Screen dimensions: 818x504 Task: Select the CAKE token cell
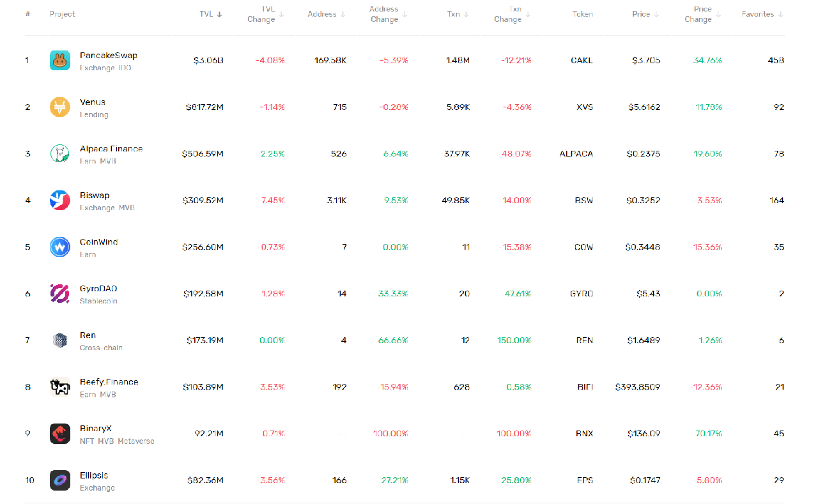[x=582, y=61]
